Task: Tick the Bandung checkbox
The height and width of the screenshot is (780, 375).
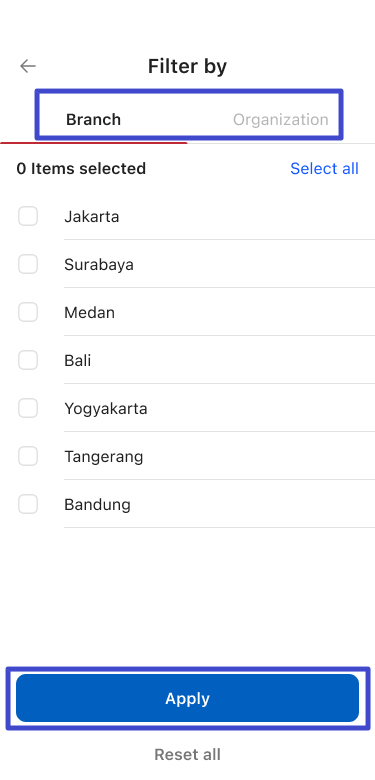Action: [x=28, y=504]
